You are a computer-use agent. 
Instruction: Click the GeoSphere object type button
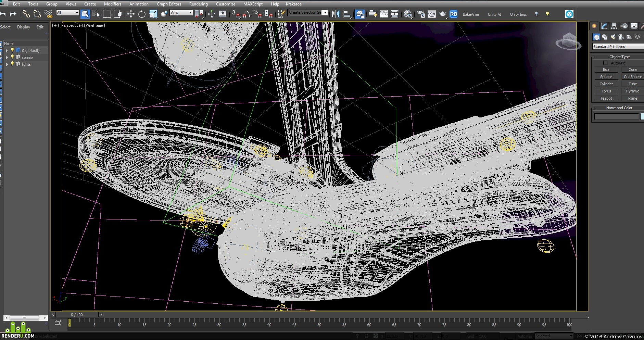click(x=633, y=77)
